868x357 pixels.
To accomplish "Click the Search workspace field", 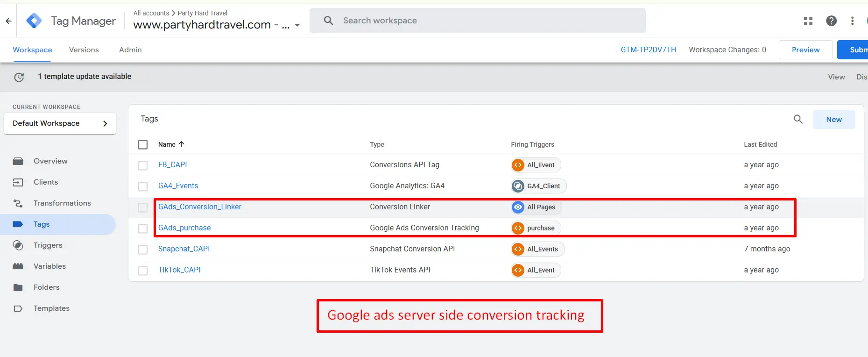I will 486,21.
